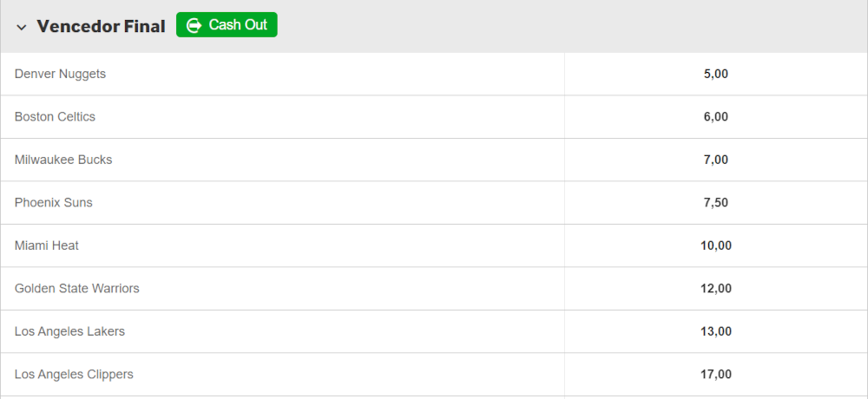The image size is (868, 399).
Task: Select Denver Nuggets odds 5,00
Action: tap(715, 74)
